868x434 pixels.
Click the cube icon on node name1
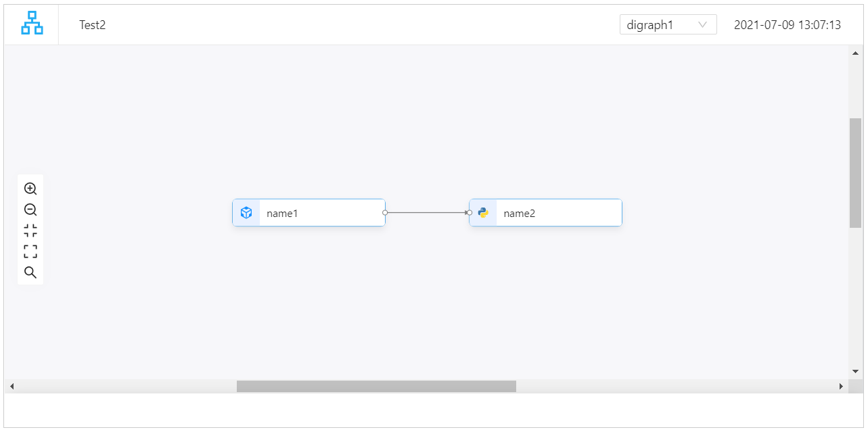(246, 212)
